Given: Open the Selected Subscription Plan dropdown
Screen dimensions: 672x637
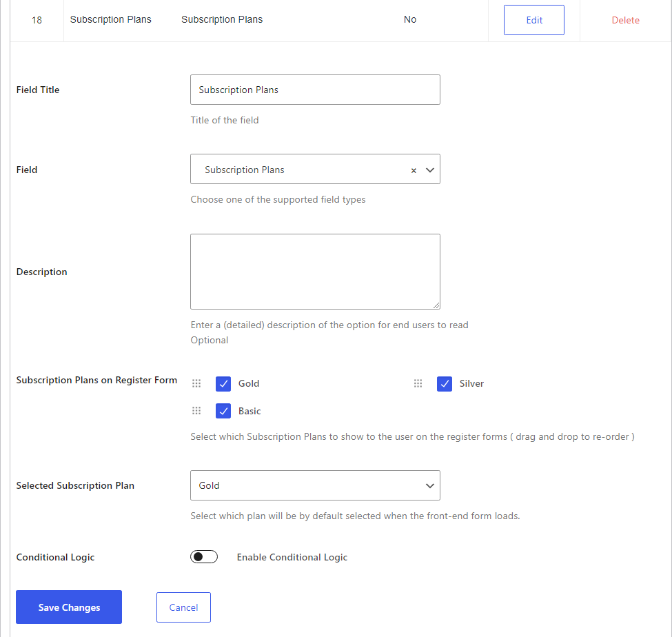Looking at the screenshot, I should point(315,485).
